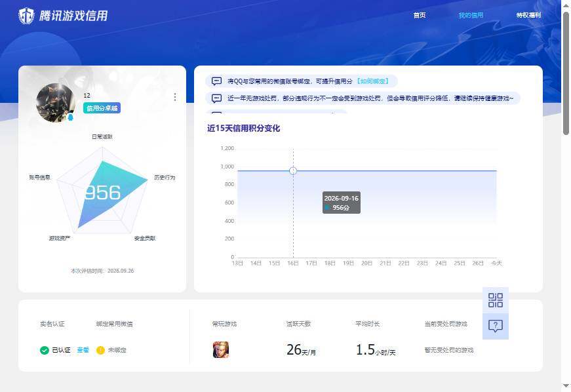571x392 pixels.
Task: Click the yellow warning icon beside 未绑定
Action: [x=100, y=350]
